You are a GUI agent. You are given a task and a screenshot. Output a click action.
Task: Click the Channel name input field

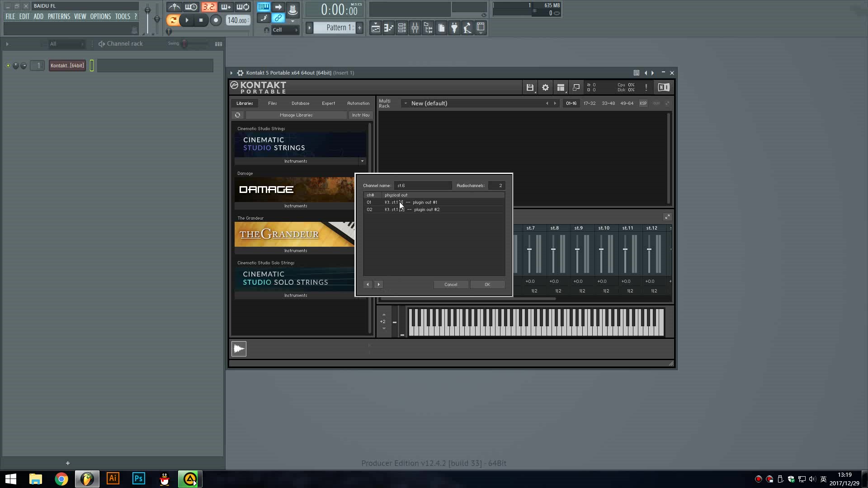pos(423,186)
